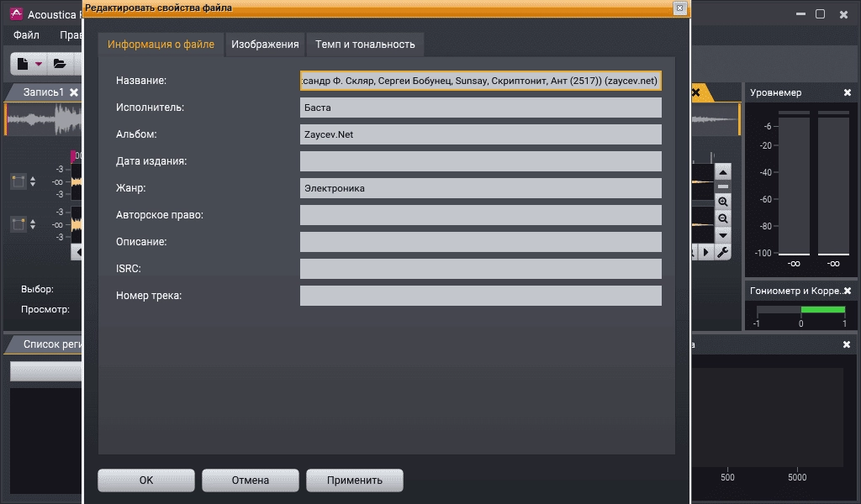Click the scroll-right arrow next to wrench
This screenshot has height=504, width=861.
click(x=706, y=252)
